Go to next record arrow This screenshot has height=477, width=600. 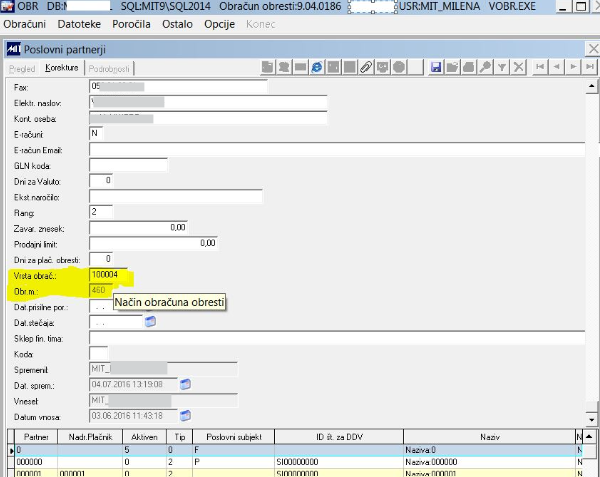(x=573, y=67)
